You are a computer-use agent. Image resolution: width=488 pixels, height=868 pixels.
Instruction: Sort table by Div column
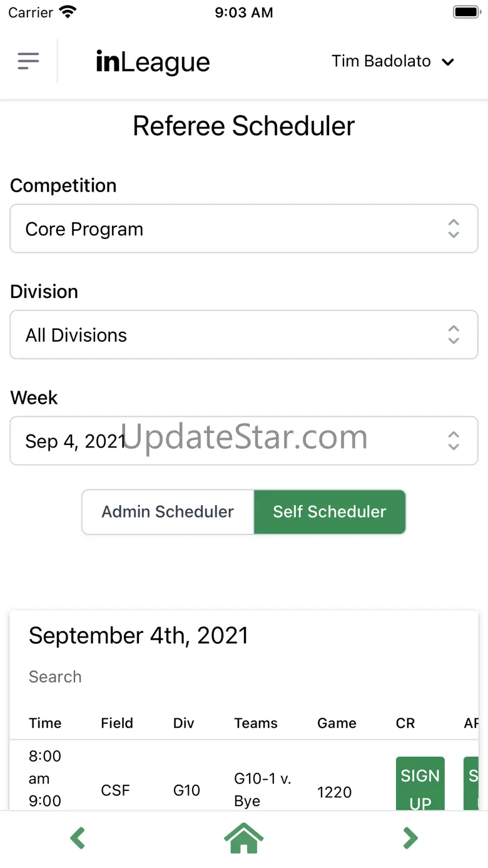[x=184, y=723]
